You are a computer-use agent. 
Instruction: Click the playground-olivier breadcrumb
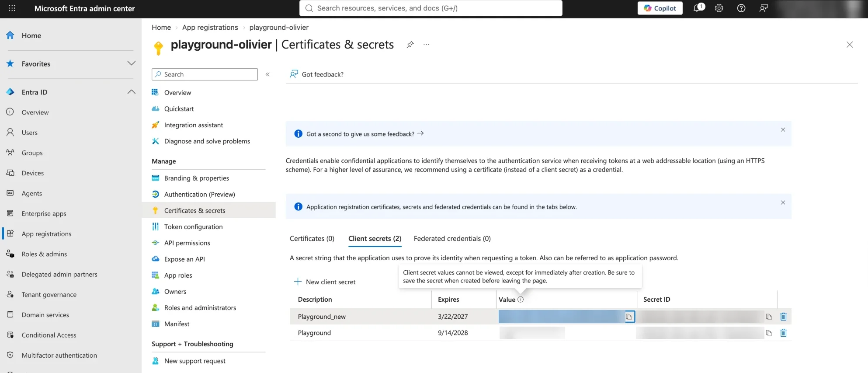(x=279, y=27)
